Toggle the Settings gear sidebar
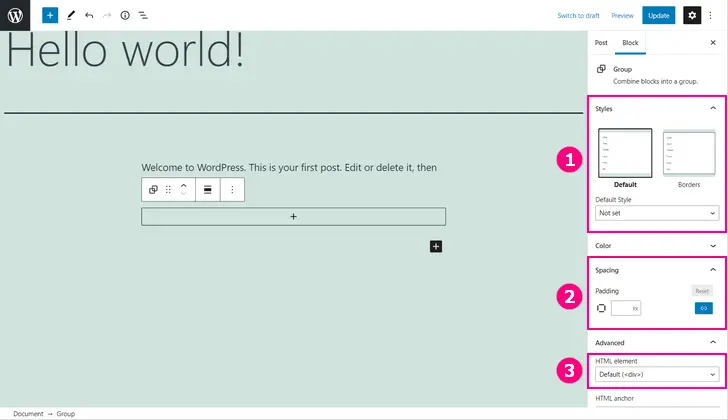Image resolution: width=728 pixels, height=420 pixels. coord(692,15)
